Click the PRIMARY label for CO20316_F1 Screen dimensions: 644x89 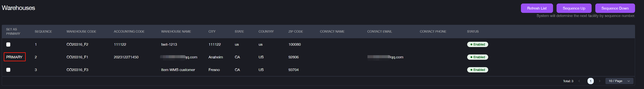click(14, 57)
